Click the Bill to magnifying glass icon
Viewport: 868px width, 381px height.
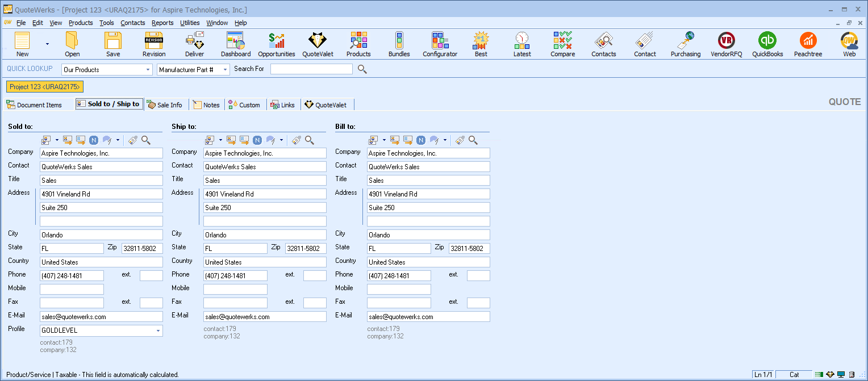click(473, 140)
